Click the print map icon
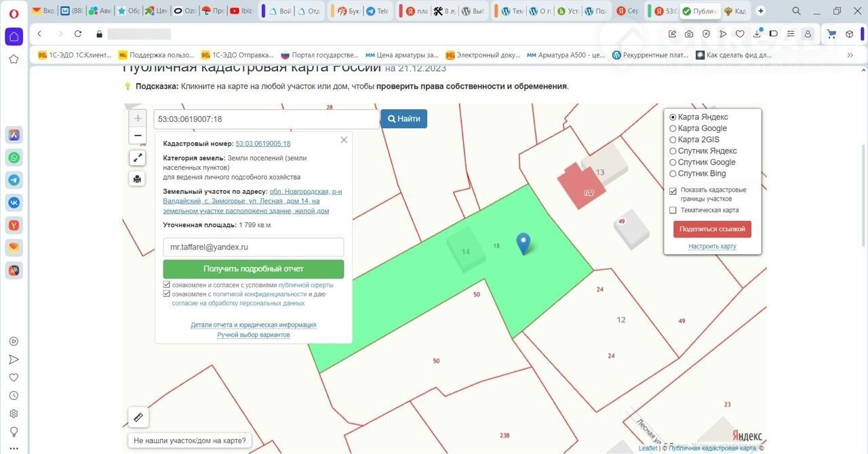 point(138,179)
